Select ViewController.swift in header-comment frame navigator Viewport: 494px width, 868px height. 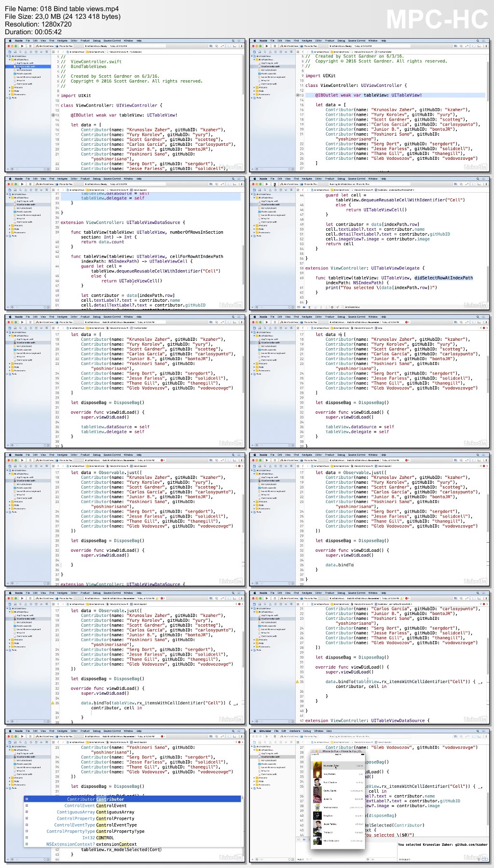(x=28, y=67)
